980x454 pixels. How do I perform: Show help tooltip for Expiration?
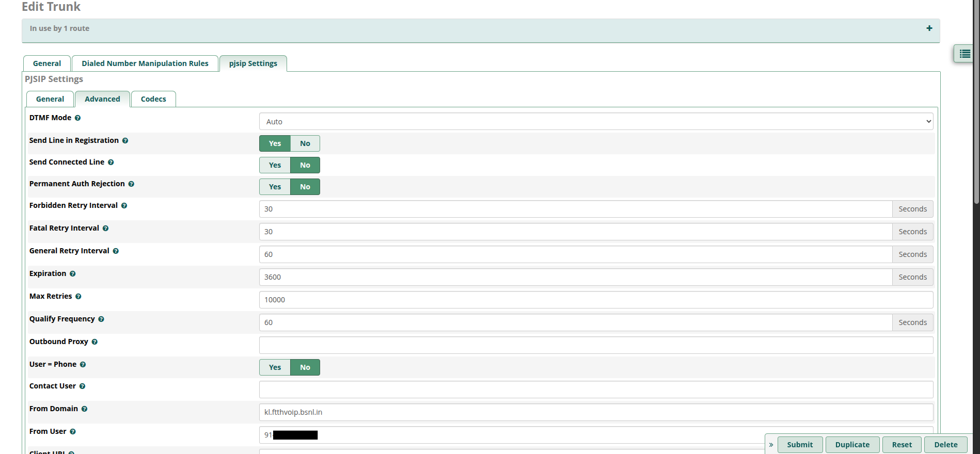pyautogui.click(x=73, y=274)
